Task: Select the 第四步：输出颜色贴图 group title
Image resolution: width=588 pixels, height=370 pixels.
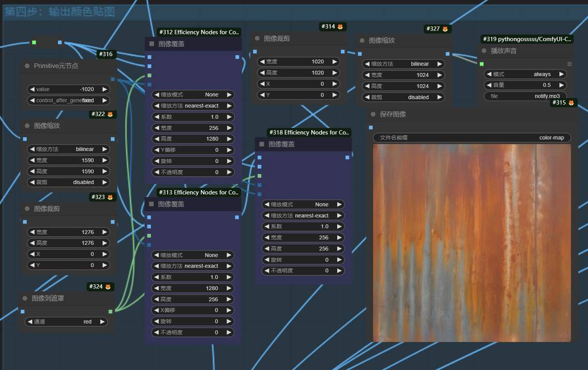Action: [60, 11]
